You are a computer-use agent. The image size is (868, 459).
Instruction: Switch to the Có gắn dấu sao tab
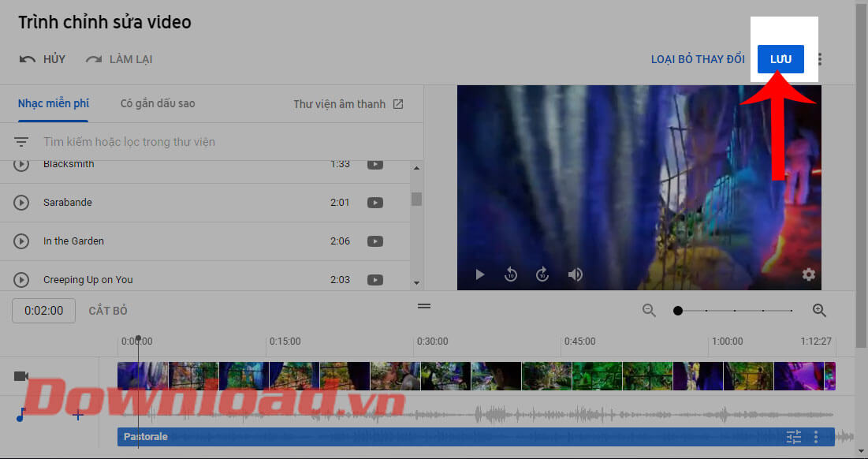point(158,103)
